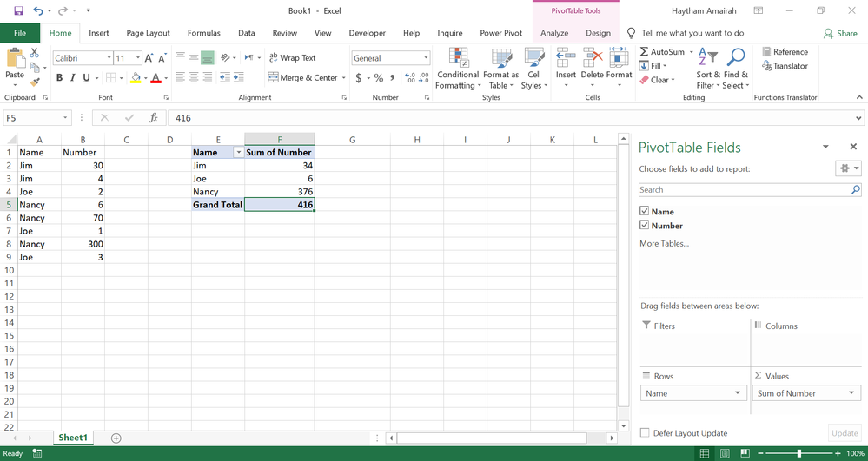Click the Save icon in title bar

[18, 10]
